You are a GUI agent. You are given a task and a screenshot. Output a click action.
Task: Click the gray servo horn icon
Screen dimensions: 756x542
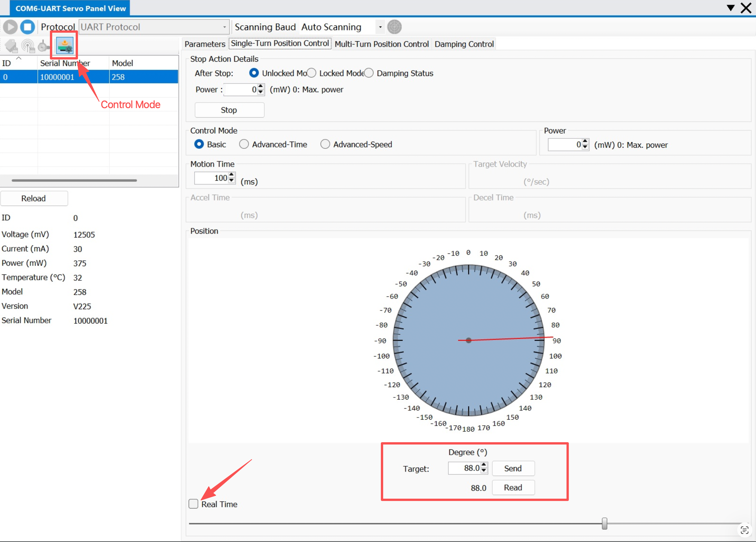click(43, 46)
